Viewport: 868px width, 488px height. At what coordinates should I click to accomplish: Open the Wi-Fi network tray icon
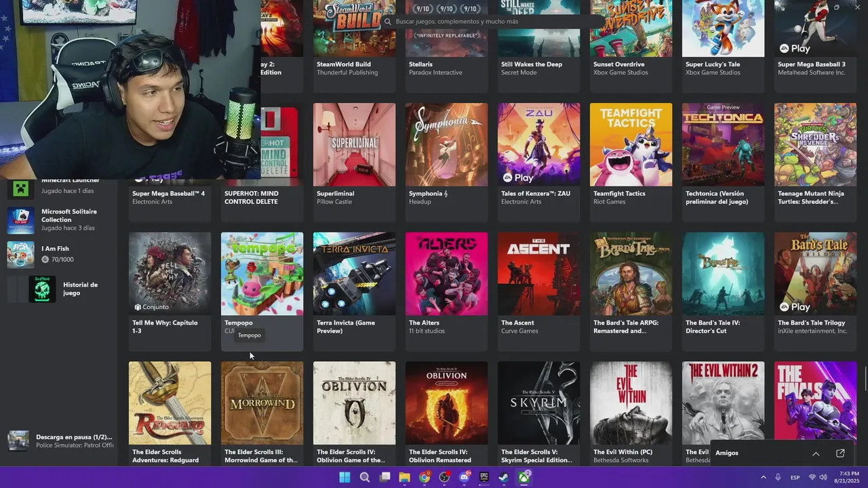pyautogui.click(x=812, y=477)
